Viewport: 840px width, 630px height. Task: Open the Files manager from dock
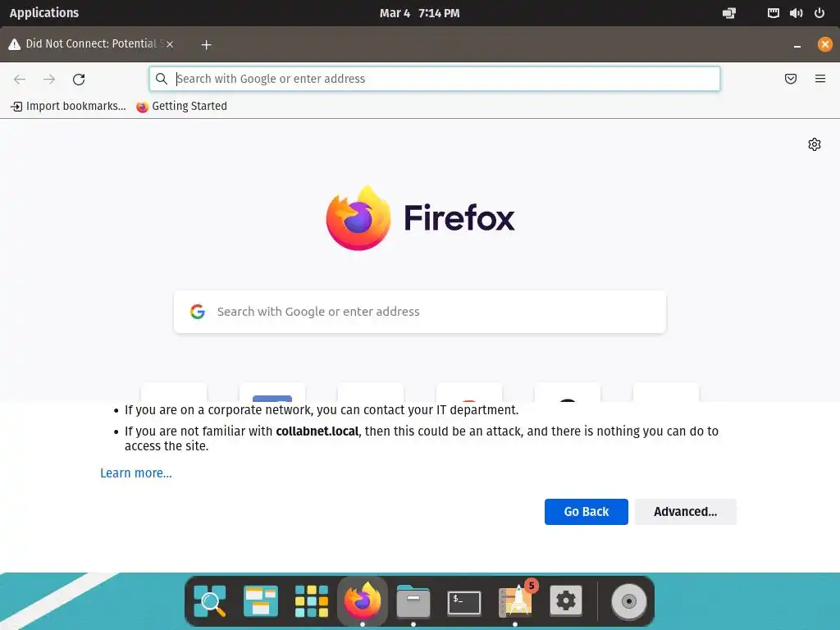coord(413,601)
